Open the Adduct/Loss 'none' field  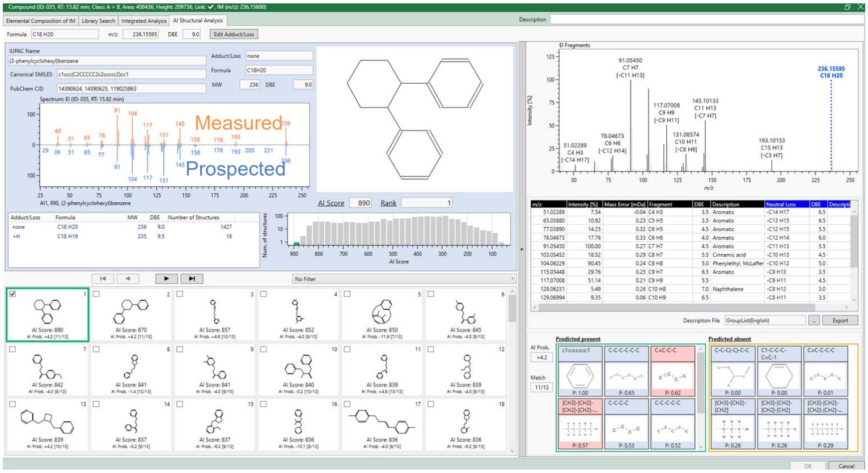point(279,56)
